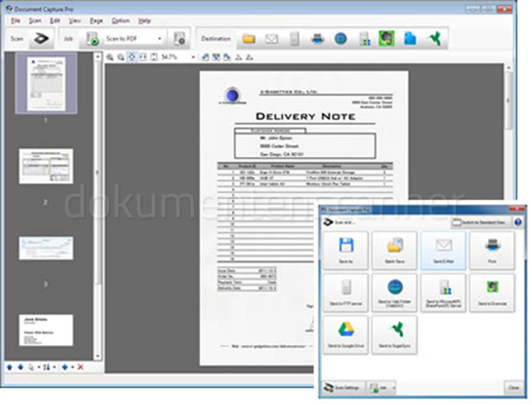
Task: Open the Send to Google Drive option
Action: pyautogui.click(x=346, y=334)
